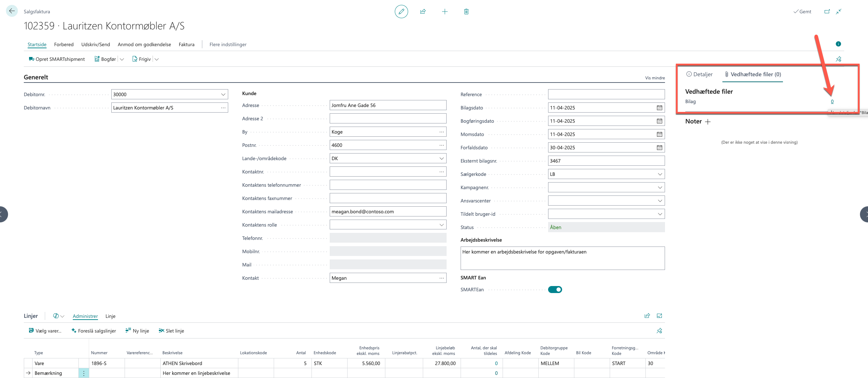
Task: Expand the Sælgerkode dropdown
Action: point(660,174)
